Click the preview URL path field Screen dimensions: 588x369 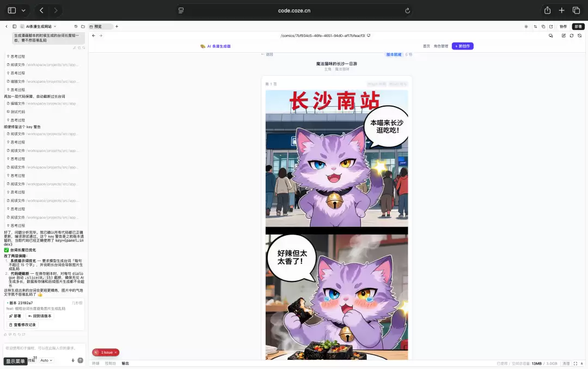click(x=322, y=35)
